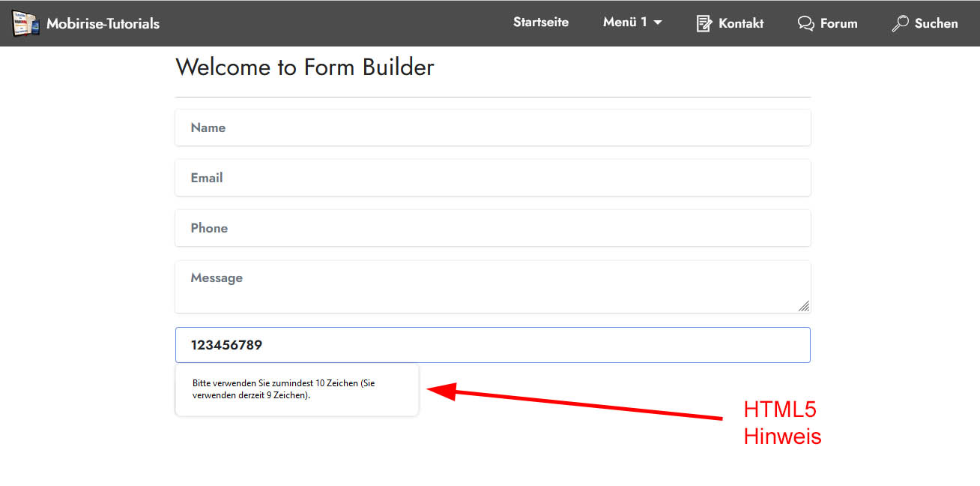Click the Kontakt notepad icon

pyautogui.click(x=704, y=23)
